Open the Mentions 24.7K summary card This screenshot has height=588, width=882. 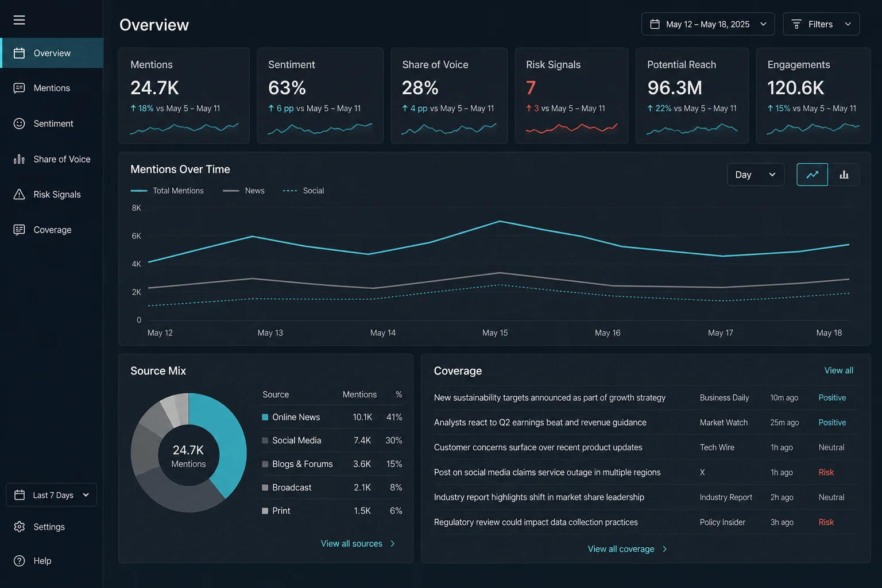[x=184, y=95]
